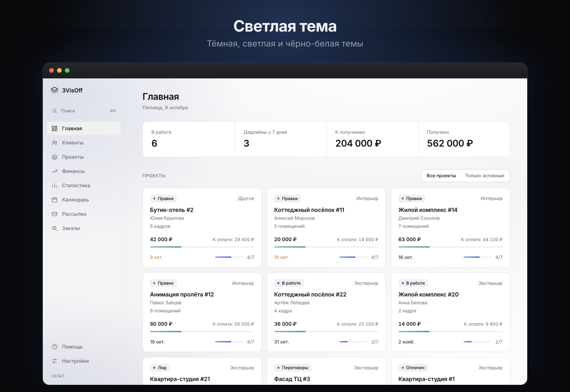
Task: Click the Переговоры status badge
Action: [x=293, y=368]
